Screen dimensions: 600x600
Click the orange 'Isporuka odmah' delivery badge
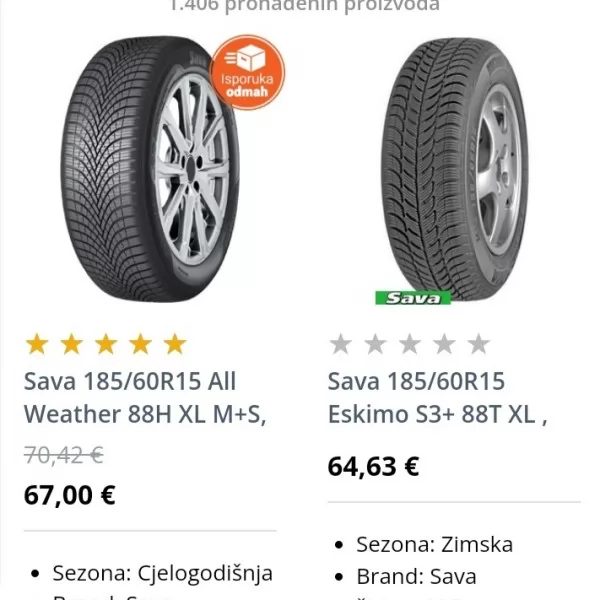pyautogui.click(x=247, y=70)
